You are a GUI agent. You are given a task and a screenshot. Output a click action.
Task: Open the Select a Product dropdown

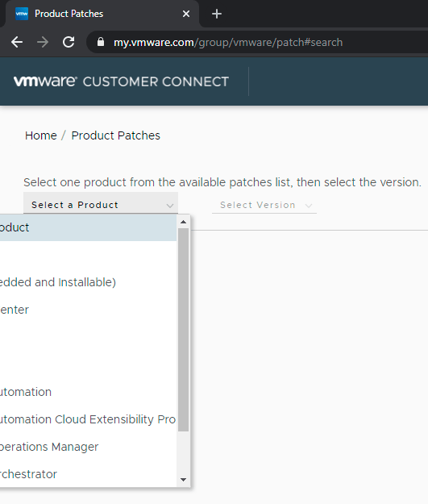point(101,203)
